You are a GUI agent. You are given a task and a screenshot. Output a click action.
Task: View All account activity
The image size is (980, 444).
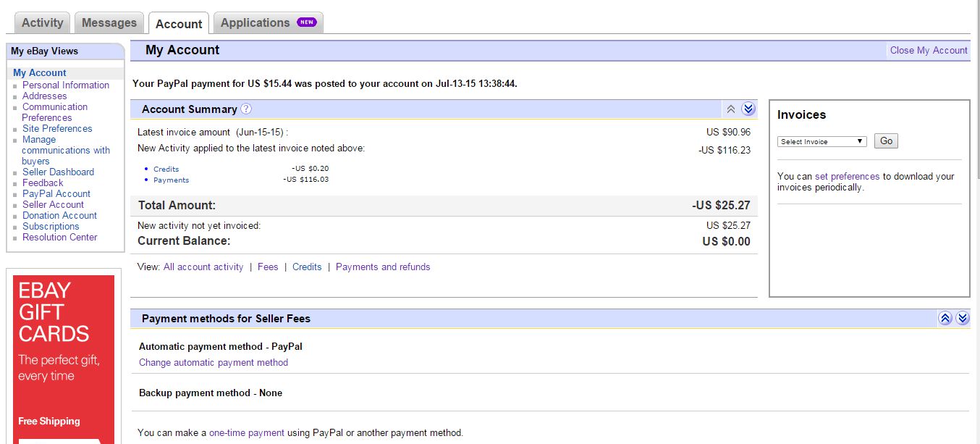point(203,267)
